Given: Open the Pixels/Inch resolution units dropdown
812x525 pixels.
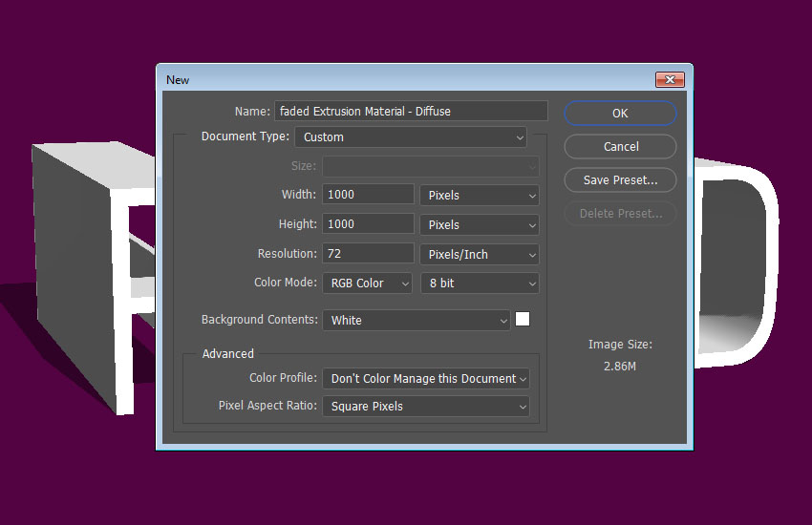Looking at the screenshot, I should click(480, 254).
